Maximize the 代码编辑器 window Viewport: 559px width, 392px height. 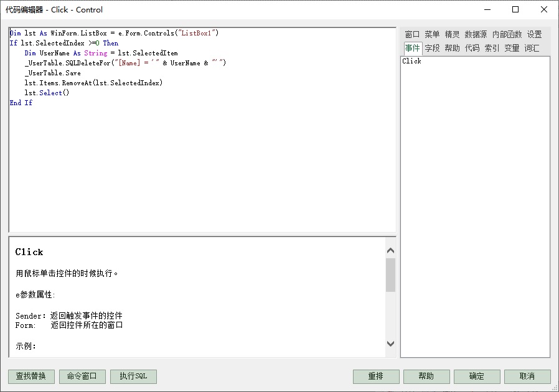515,9
